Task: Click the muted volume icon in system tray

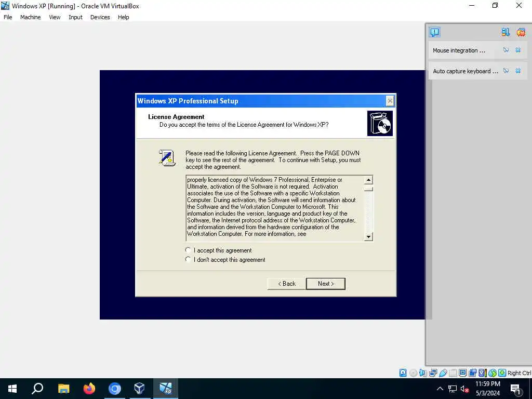Action: (x=464, y=389)
